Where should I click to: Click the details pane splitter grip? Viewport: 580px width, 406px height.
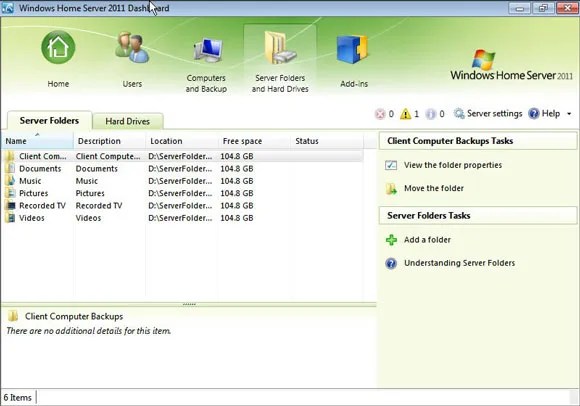189,304
